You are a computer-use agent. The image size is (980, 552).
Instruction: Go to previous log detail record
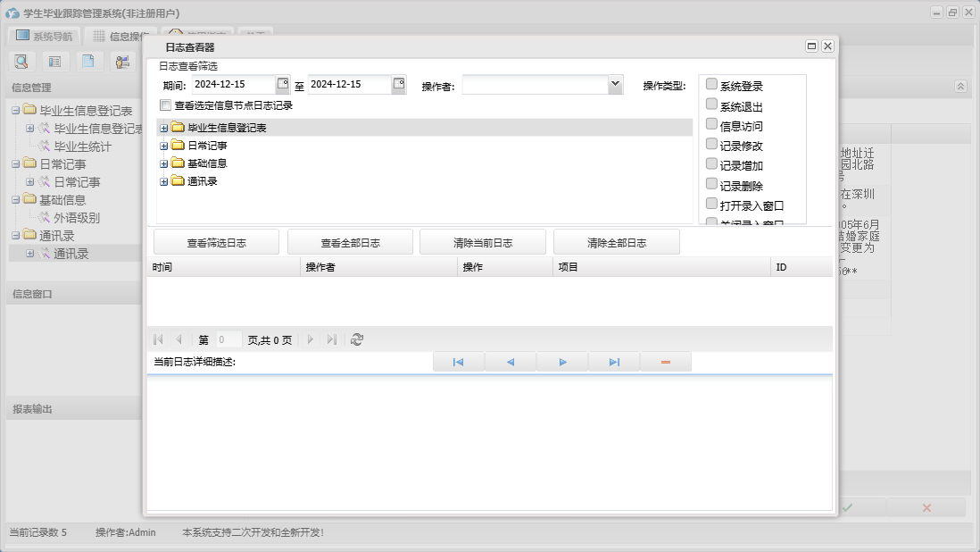pyautogui.click(x=510, y=362)
